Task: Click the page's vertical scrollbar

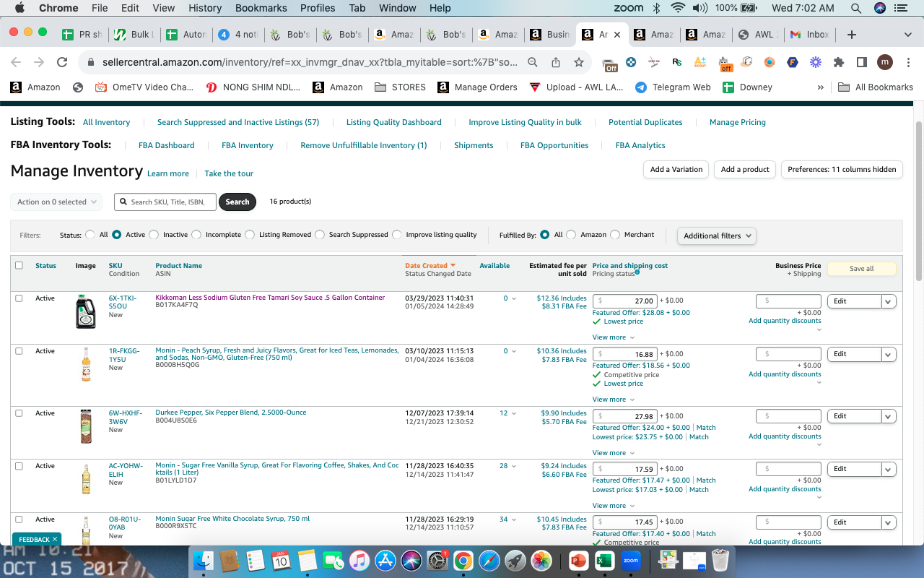Action: point(918,201)
